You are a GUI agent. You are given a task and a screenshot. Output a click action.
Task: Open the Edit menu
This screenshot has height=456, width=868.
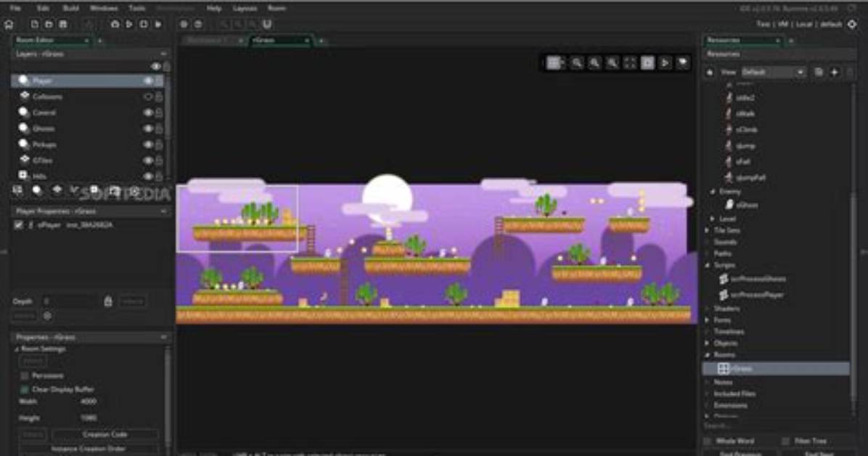click(43, 8)
